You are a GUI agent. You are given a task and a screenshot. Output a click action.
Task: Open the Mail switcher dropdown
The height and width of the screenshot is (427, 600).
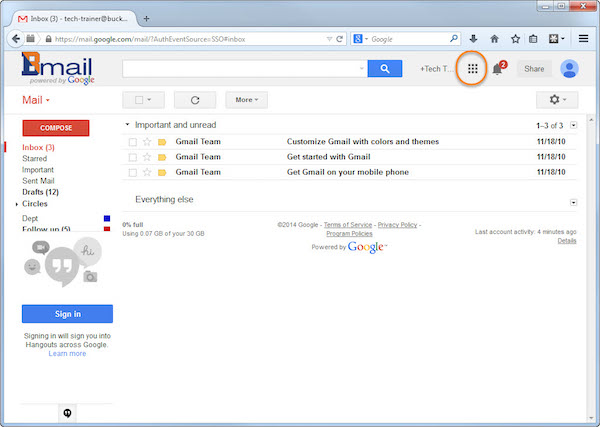tap(36, 100)
